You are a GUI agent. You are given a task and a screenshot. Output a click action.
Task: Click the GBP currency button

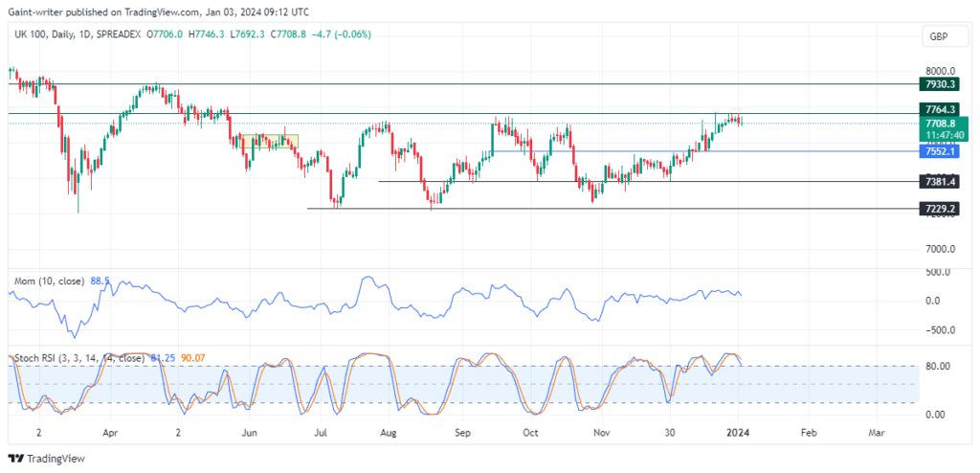click(x=943, y=37)
